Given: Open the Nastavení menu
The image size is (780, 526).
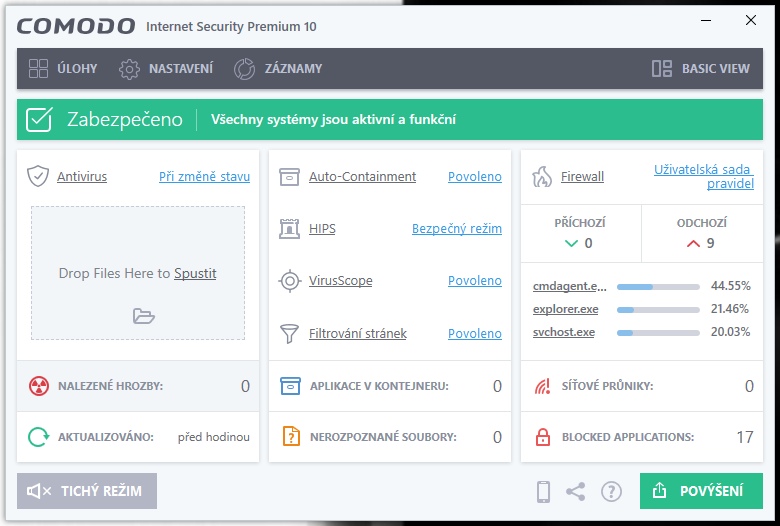Looking at the screenshot, I should pos(166,69).
